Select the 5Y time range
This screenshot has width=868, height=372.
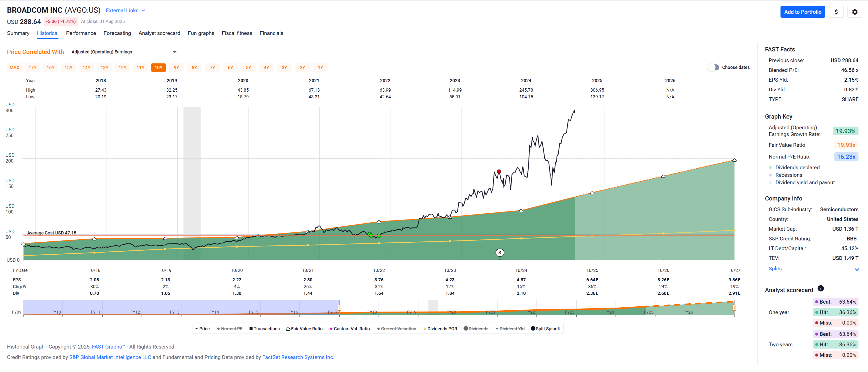pyautogui.click(x=248, y=68)
